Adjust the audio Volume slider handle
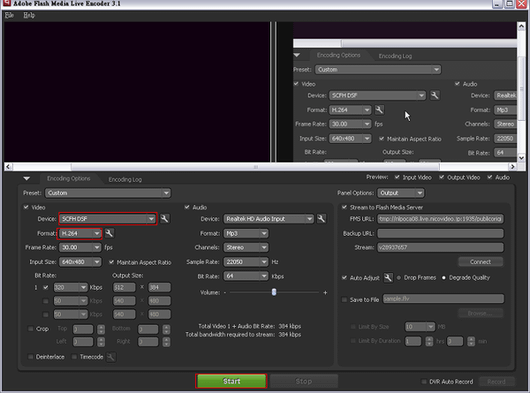 click(274, 292)
